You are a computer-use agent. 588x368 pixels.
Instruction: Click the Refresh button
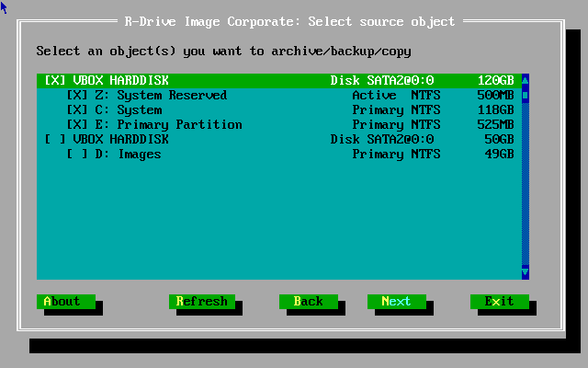tap(202, 302)
